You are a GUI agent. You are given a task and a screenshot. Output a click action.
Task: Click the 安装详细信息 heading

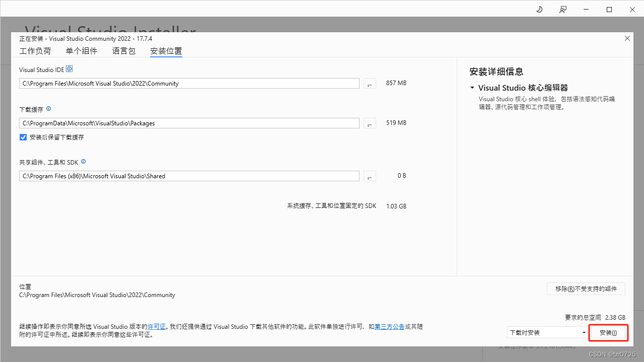click(496, 71)
